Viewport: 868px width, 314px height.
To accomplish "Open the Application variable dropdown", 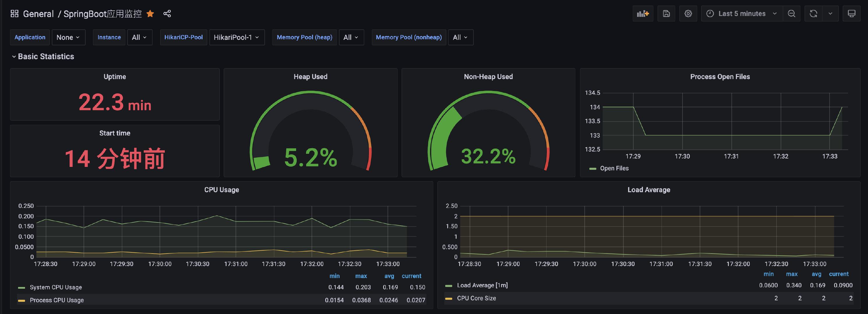I will 68,37.
